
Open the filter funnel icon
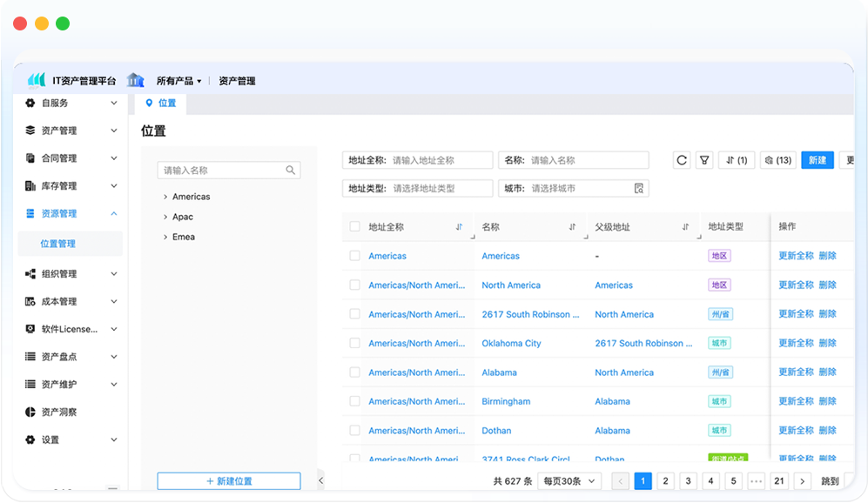[x=704, y=160]
